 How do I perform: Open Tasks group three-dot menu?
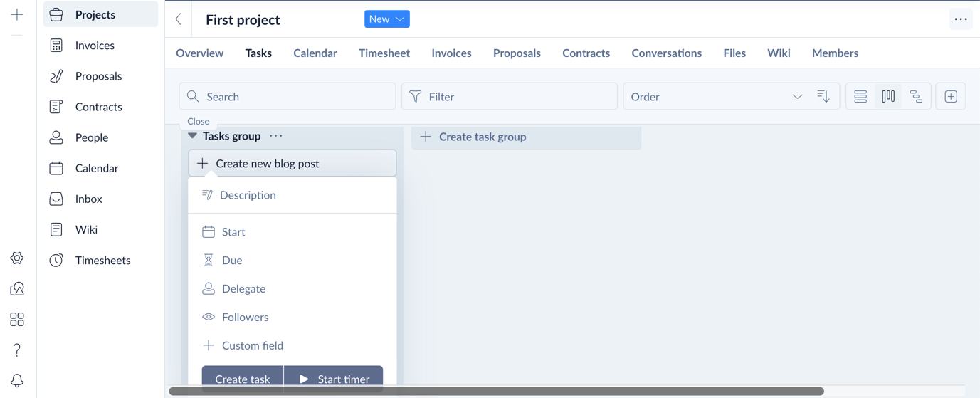(276, 135)
